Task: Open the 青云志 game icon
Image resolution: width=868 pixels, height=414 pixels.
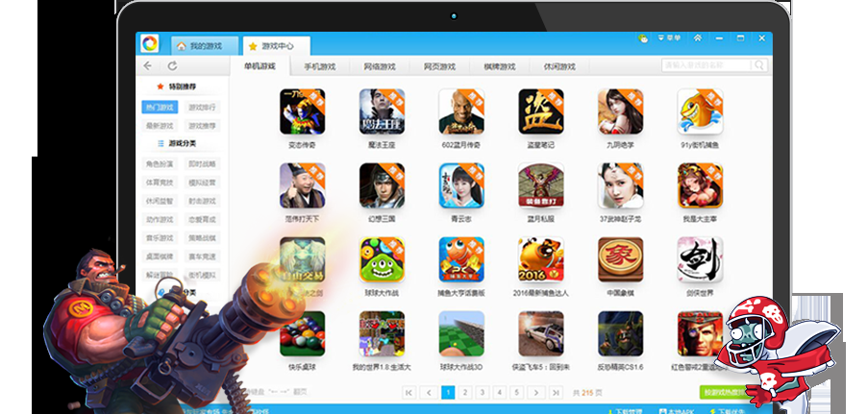Action: coord(461,185)
